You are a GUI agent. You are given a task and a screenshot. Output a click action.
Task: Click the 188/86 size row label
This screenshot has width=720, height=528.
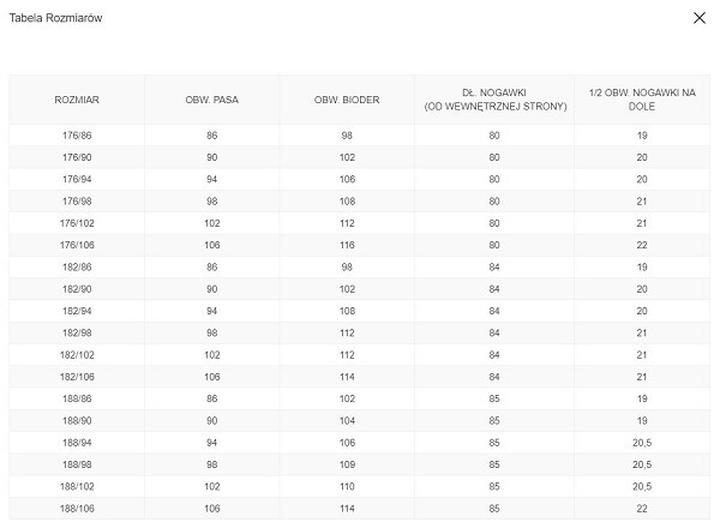coord(77,399)
